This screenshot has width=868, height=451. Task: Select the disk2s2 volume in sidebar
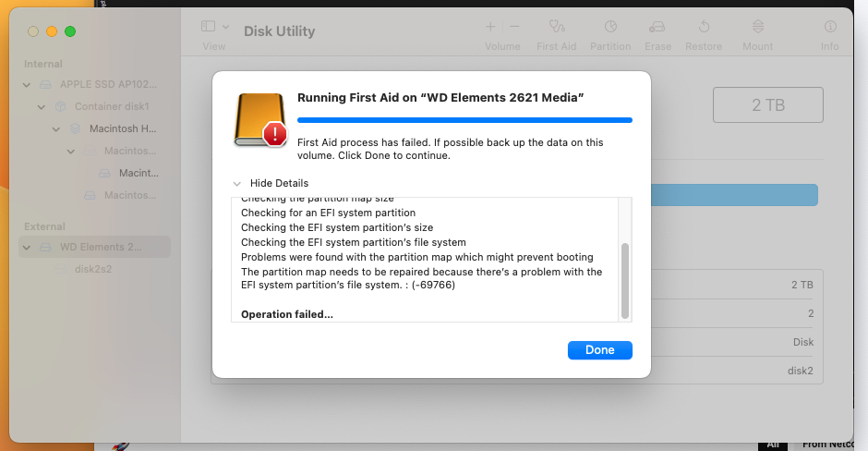(94, 269)
